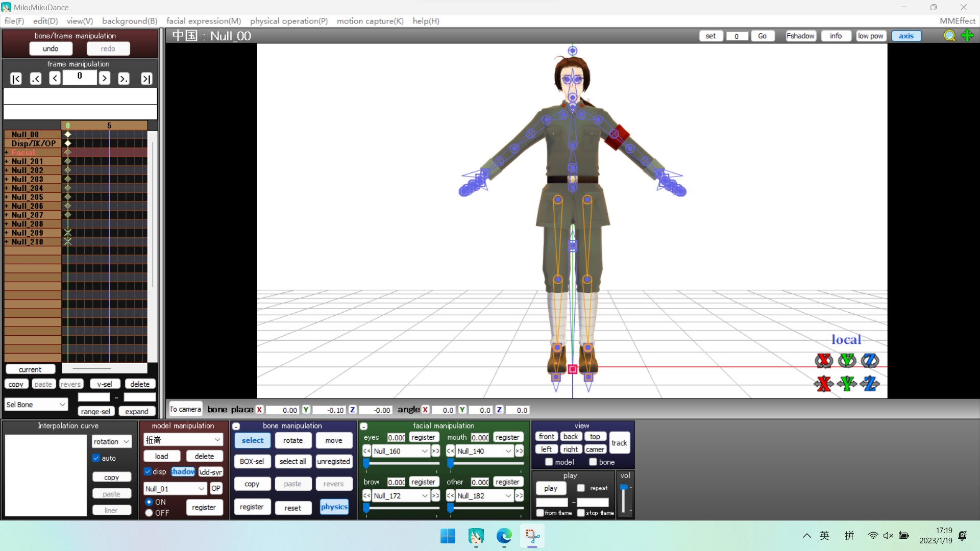Open Microsoft Edge from taskbar

tap(504, 536)
